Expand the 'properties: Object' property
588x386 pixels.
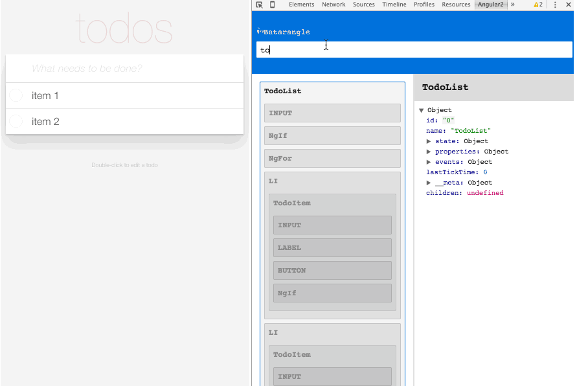click(429, 152)
